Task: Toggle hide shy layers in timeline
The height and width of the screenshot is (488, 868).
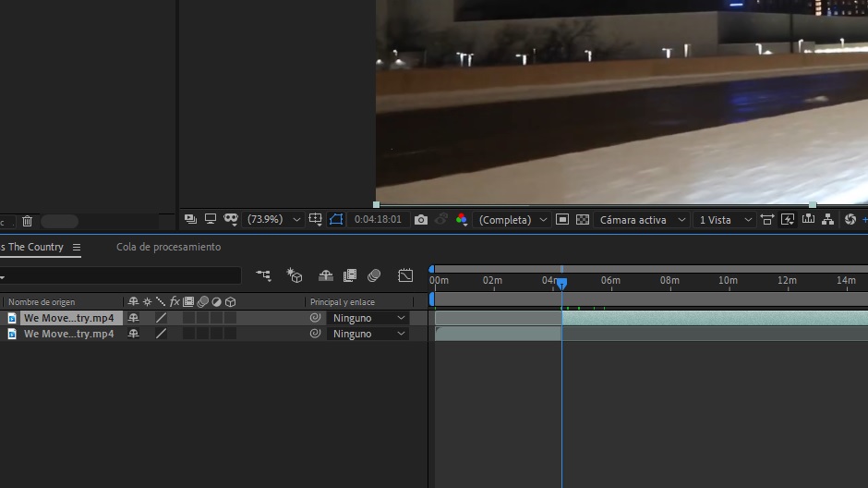Action: coord(325,275)
